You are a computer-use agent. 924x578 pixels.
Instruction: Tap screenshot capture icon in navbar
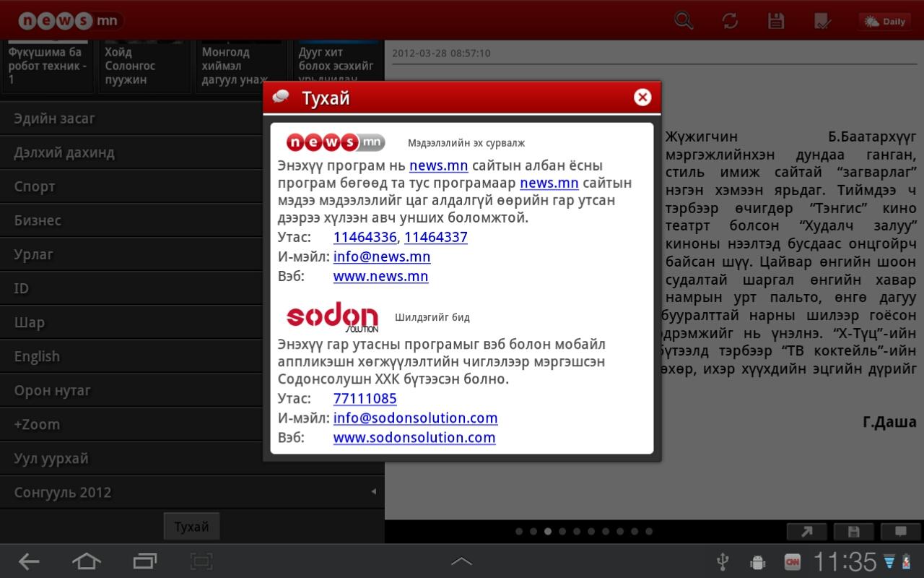pyautogui.click(x=201, y=561)
